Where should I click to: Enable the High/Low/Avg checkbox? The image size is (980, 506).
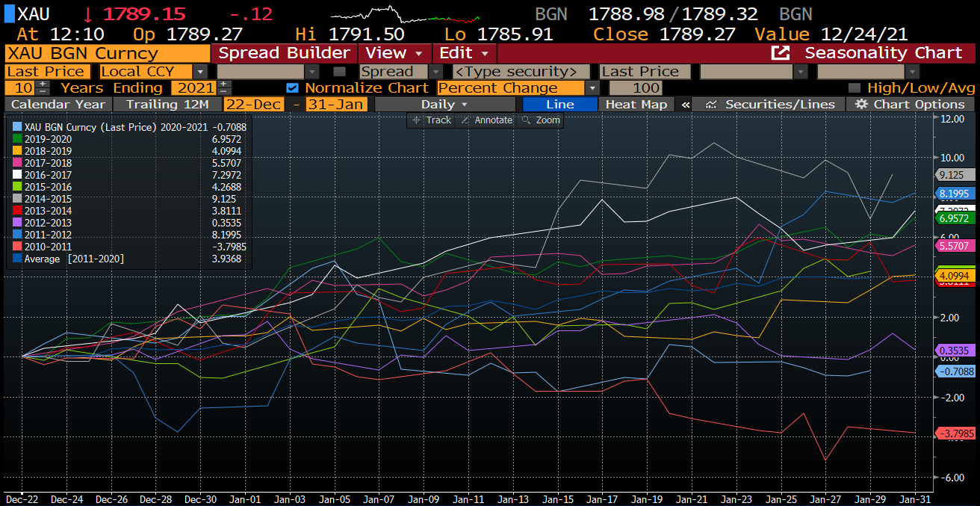(x=855, y=88)
